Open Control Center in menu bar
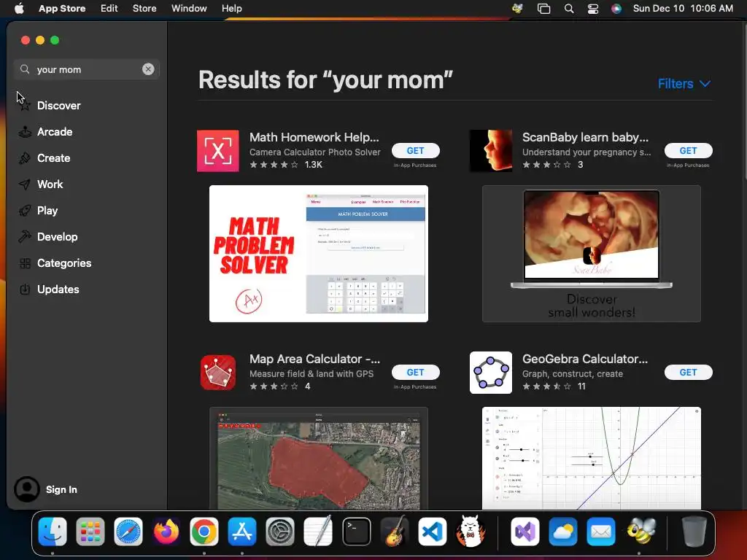Image resolution: width=747 pixels, height=560 pixels. 593,9
